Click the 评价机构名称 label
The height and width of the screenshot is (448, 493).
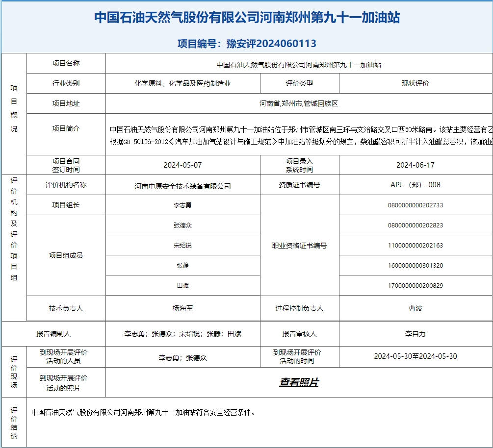point(66,185)
